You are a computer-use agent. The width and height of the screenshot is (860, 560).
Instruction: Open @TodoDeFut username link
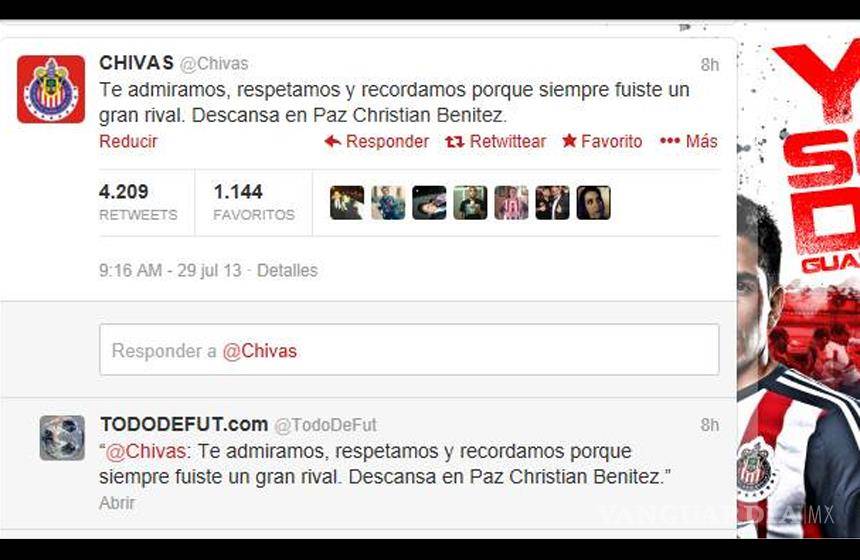click(325, 425)
